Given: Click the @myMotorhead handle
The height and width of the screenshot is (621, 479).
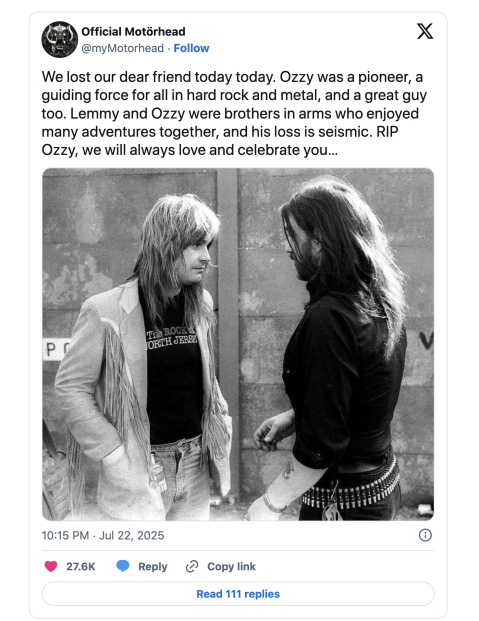Looking at the screenshot, I should click(122, 48).
